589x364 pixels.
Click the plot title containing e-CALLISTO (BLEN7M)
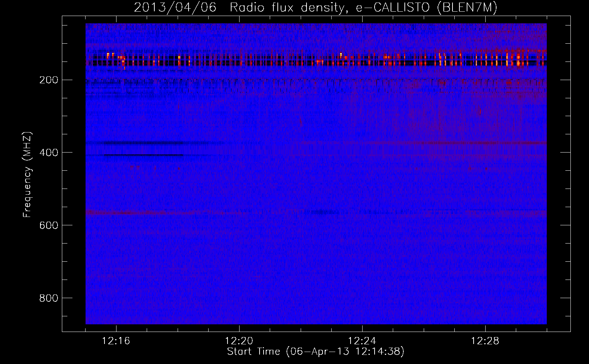pyautogui.click(x=316, y=8)
